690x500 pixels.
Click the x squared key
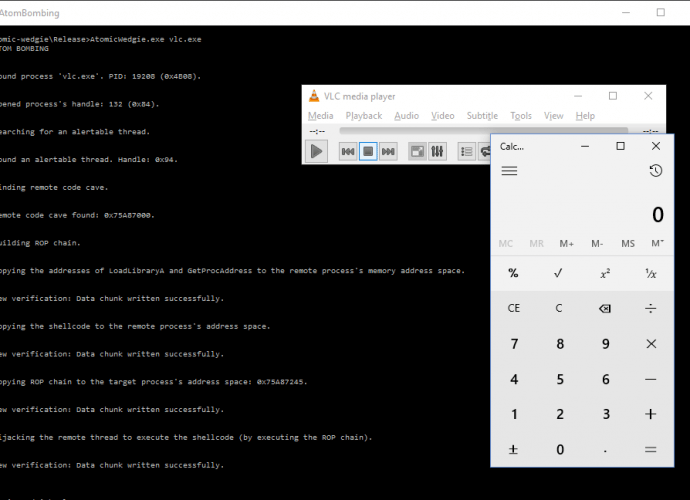(x=605, y=273)
